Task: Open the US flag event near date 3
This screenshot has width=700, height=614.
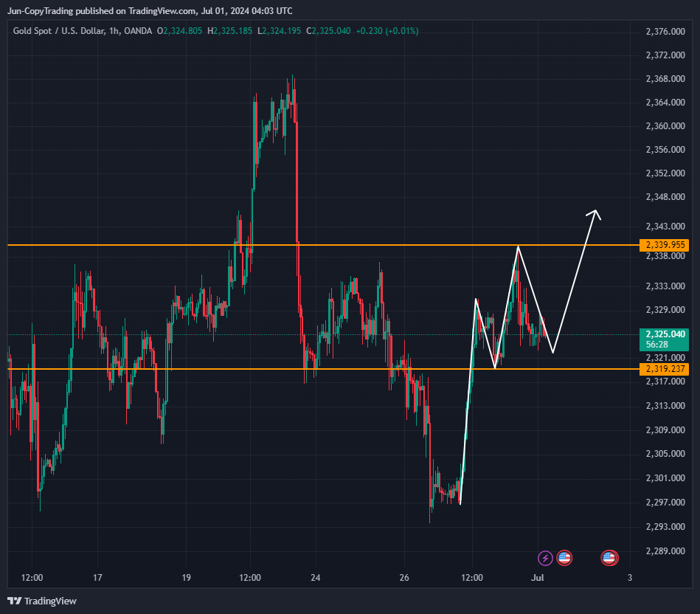Action: coord(609,558)
